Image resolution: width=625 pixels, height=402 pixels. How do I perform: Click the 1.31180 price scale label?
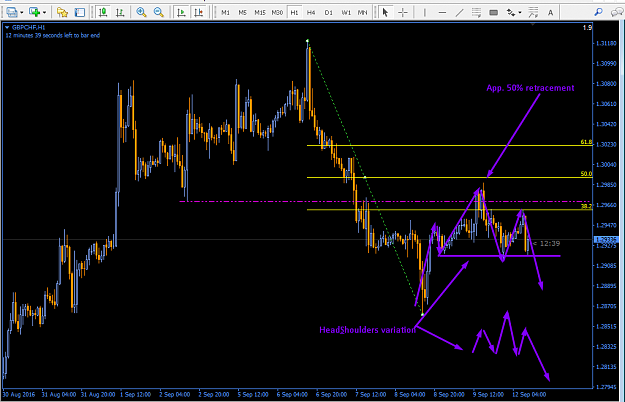[x=606, y=43]
